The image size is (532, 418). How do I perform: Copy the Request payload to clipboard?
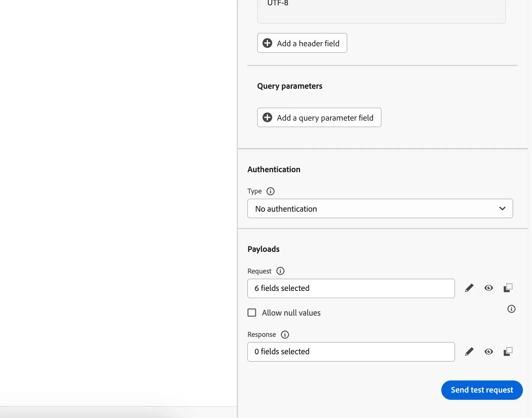[x=508, y=288]
